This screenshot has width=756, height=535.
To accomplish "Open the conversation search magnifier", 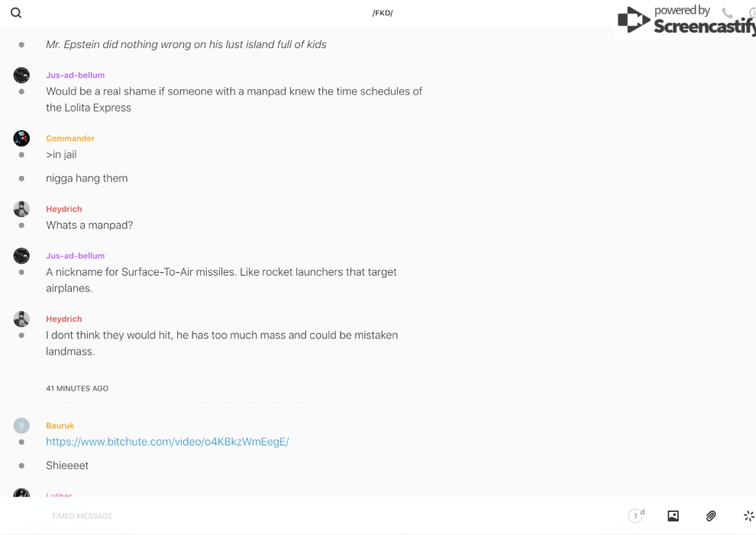I will click(x=16, y=13).
